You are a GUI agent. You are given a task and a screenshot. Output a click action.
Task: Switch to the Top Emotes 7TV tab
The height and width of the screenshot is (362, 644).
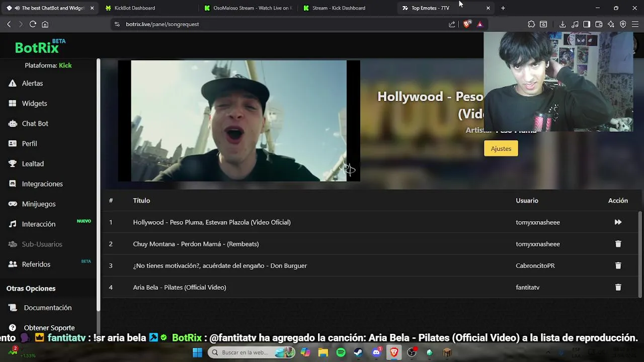pos(430,8)
